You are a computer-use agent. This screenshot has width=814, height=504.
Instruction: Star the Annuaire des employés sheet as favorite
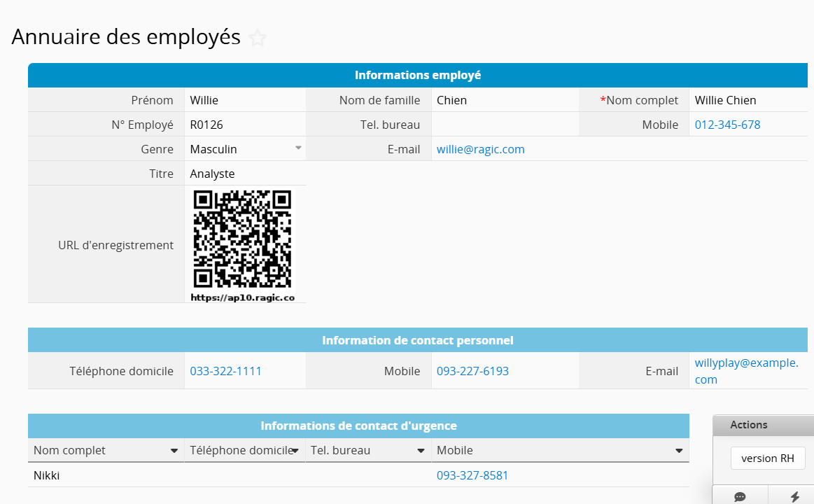tap(258, 38)
